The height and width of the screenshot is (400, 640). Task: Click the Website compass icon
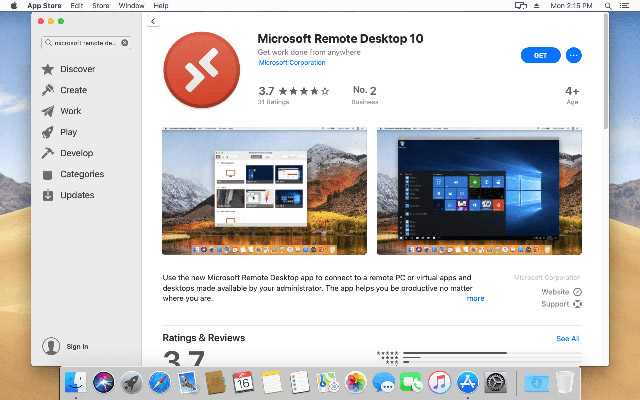[577, 292]
